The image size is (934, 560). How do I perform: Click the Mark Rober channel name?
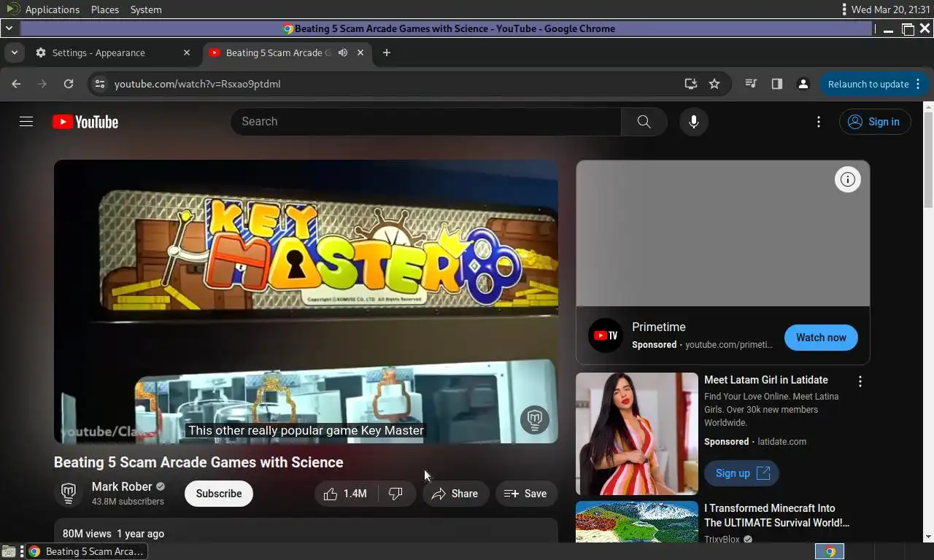click(x=122, y=486)
